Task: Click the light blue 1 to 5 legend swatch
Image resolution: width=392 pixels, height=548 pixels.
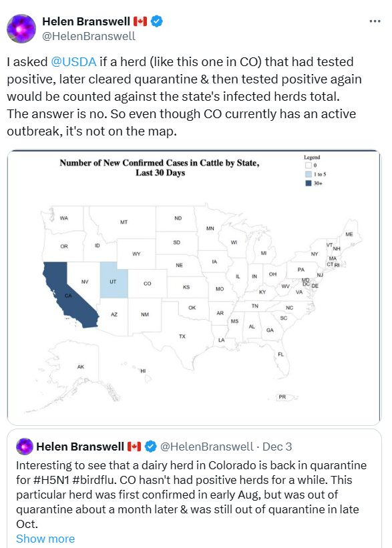Action: coord(309,174)
